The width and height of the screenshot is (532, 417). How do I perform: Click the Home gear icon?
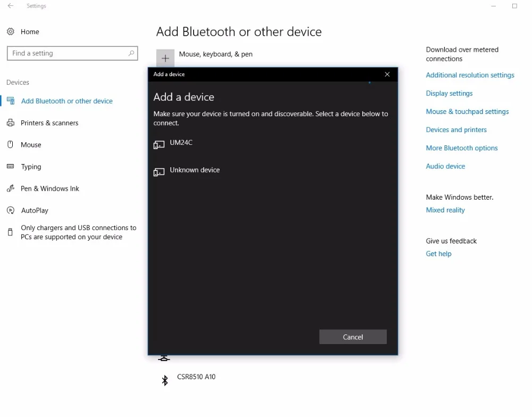tap(11, 31)
